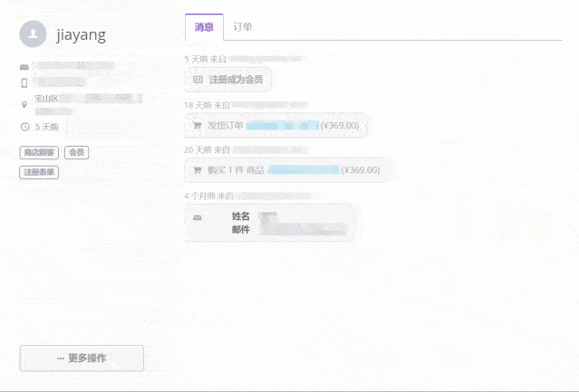This screenshot has width=579, height=392.
Task: Open the shipped order link in 发货订单
Action: [282, 126]
